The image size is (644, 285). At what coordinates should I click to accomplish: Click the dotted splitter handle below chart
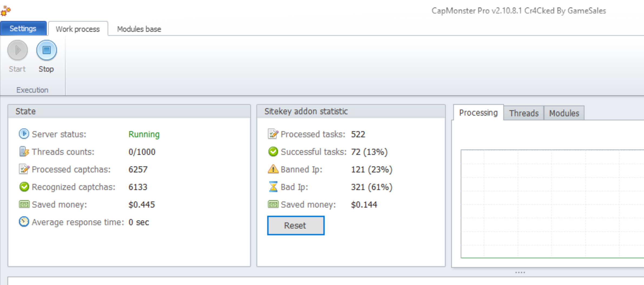coord(520,272)
